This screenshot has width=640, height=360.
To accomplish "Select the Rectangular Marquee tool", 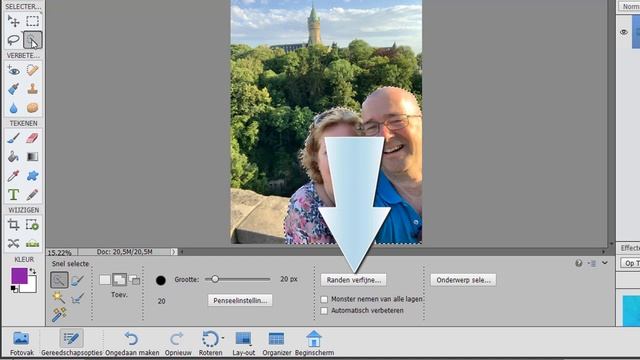I will (x=32, y=21).
